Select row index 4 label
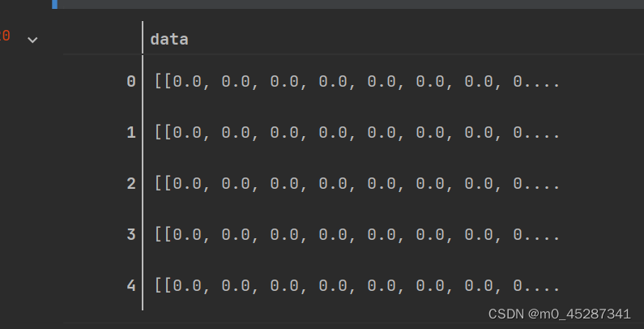Screen dimensions: 644x329 (x=131, y=286)
